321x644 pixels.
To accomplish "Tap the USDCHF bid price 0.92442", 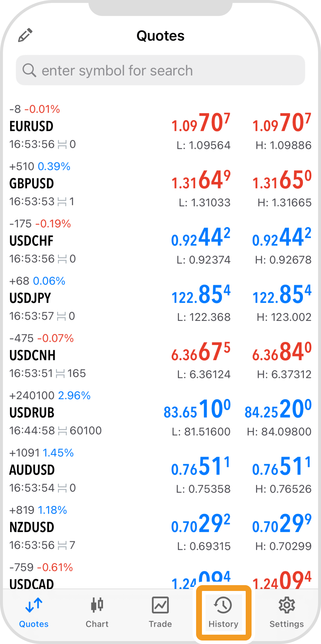I will (201, 238).
